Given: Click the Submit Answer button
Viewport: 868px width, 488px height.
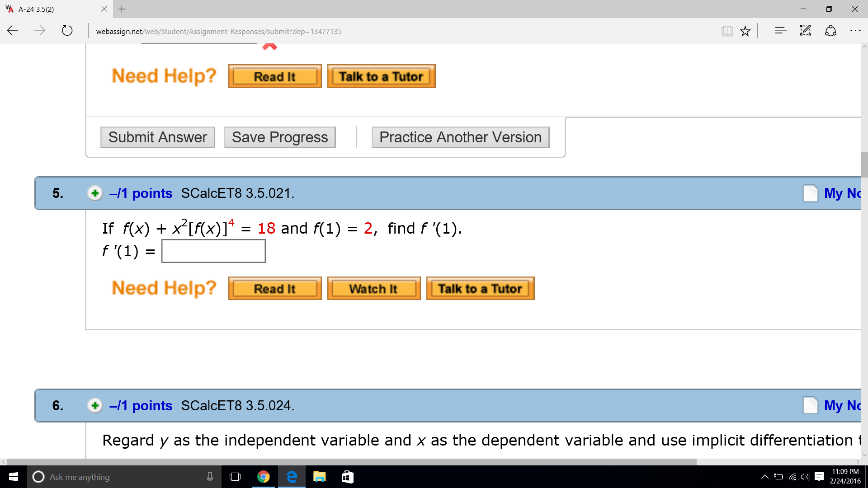Looking at the screenshot, I should (157, 136).
